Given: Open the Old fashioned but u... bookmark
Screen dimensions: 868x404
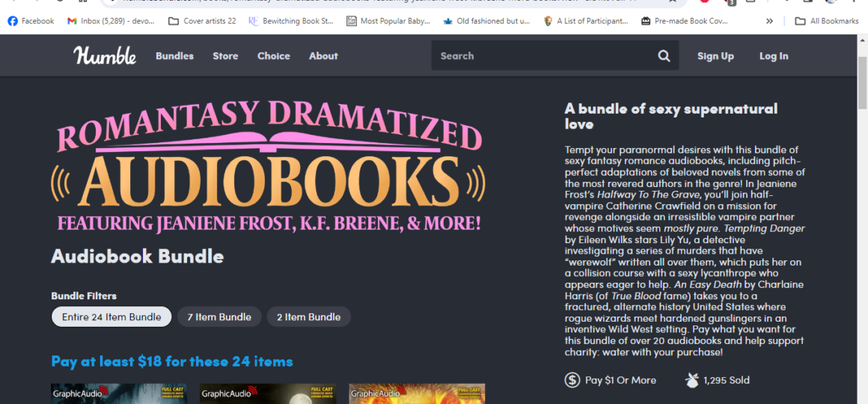Looking at the screenshot, I should pyautogui.click(x=486, y=21).
